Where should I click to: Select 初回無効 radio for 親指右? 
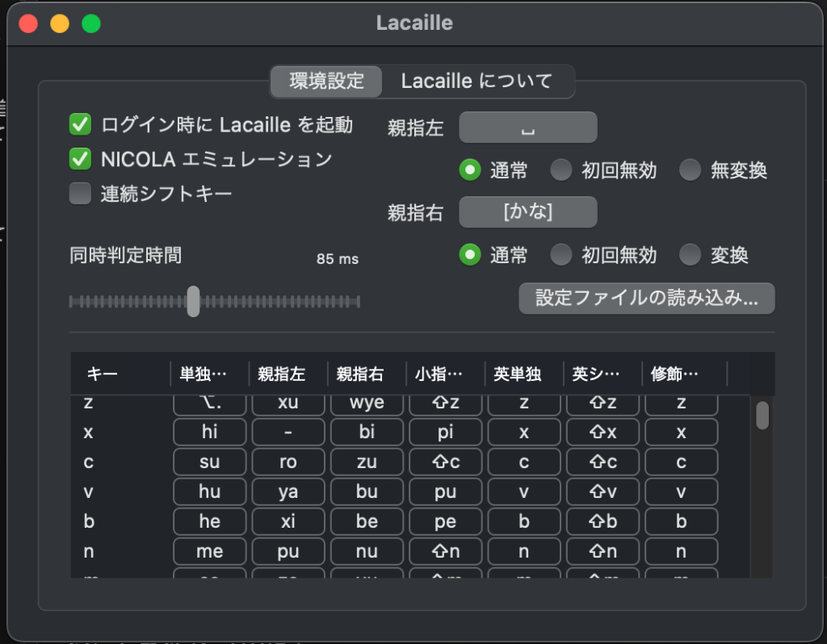tap(561, 255)
